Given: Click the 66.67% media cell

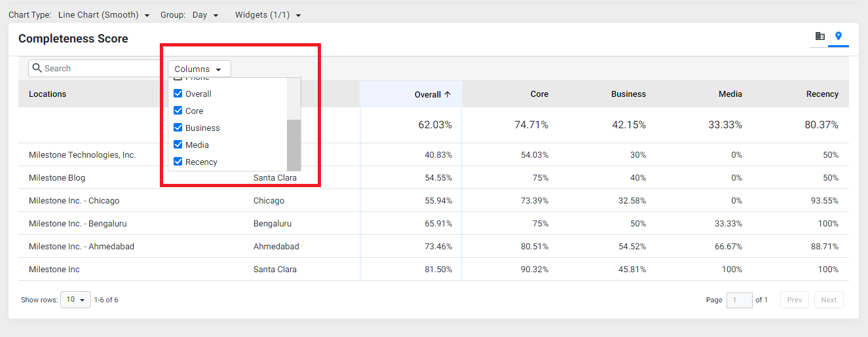Looking at the screenshot, I should pos(728,247).
